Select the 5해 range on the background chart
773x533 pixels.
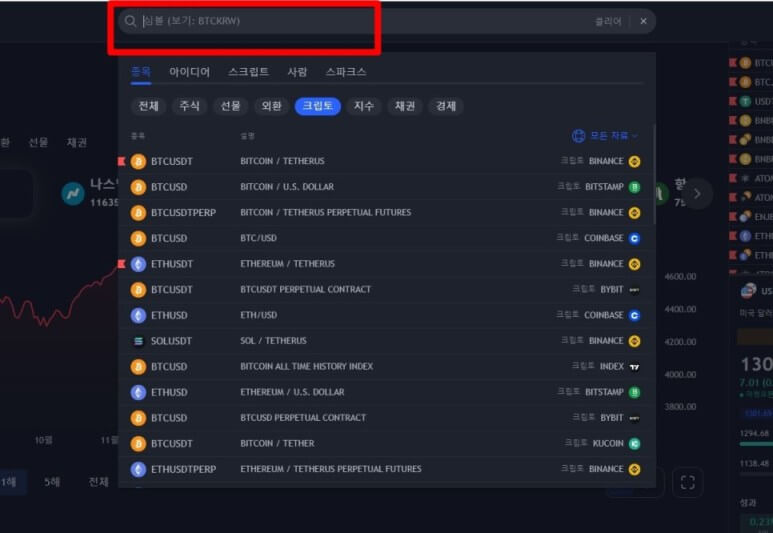point(52,482)
